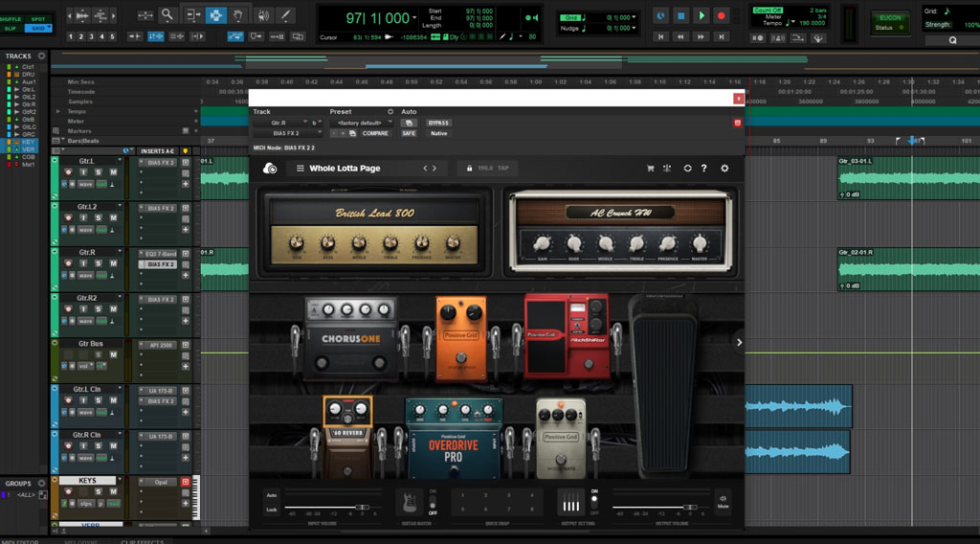Record-enable the Gtr.R track

pyautogui.click(x=68, y=263)
